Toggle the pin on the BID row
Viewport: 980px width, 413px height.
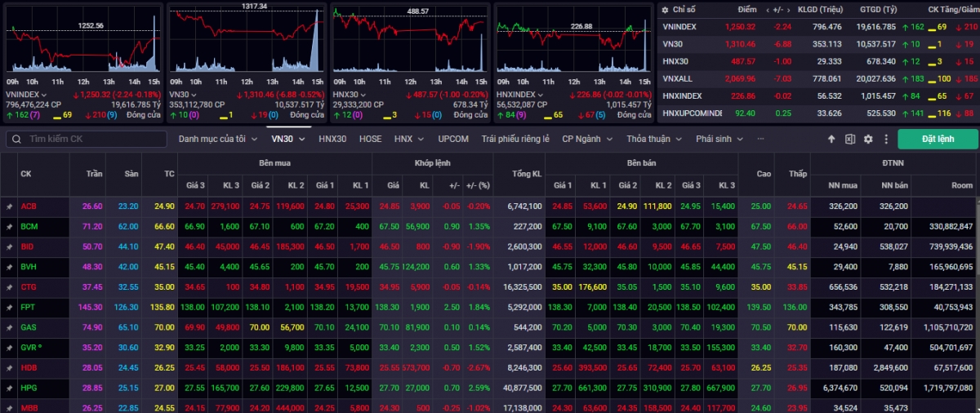click(x=9, y=246)
